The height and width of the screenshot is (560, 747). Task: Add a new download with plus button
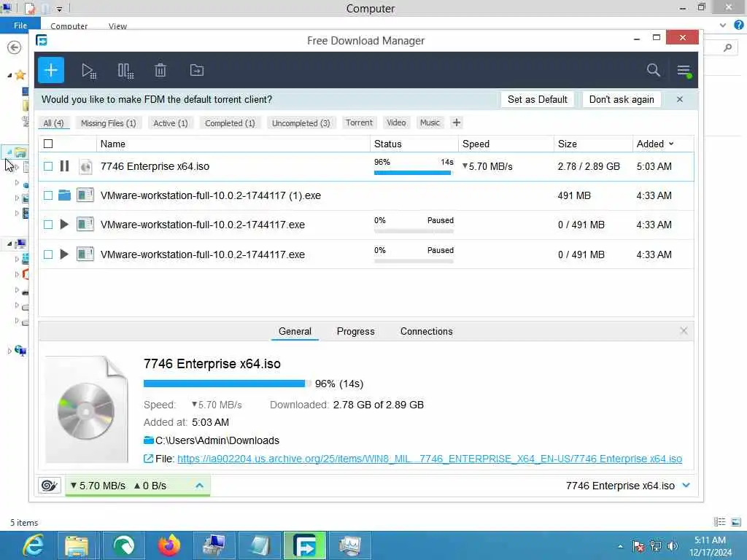[x=51, y=71]
